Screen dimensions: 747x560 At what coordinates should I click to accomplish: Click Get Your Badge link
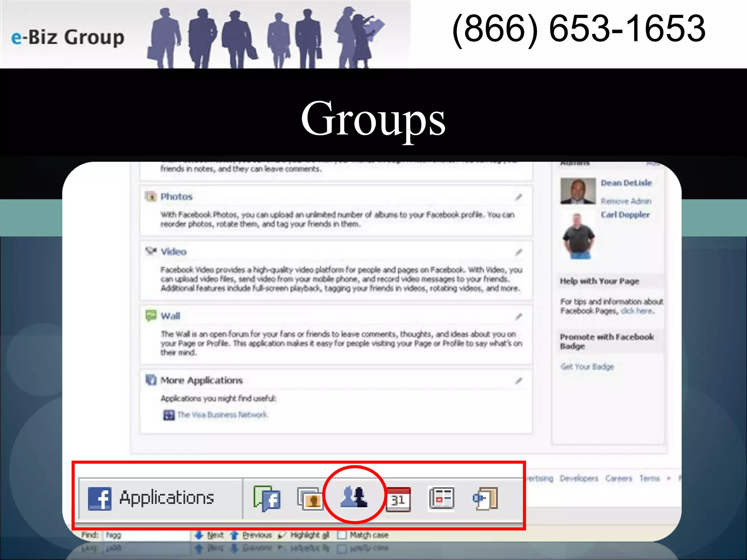[587, 366]
